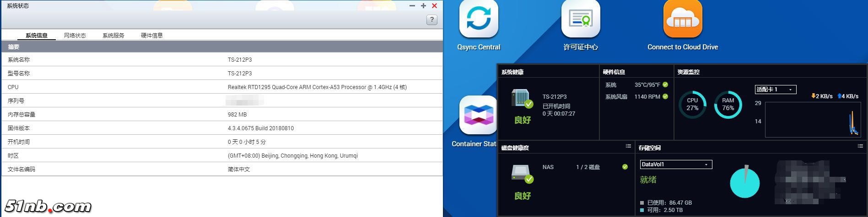Click the NAS device icon under 系统健康
This screenshot has height=217, width=868.
(522, 99)
